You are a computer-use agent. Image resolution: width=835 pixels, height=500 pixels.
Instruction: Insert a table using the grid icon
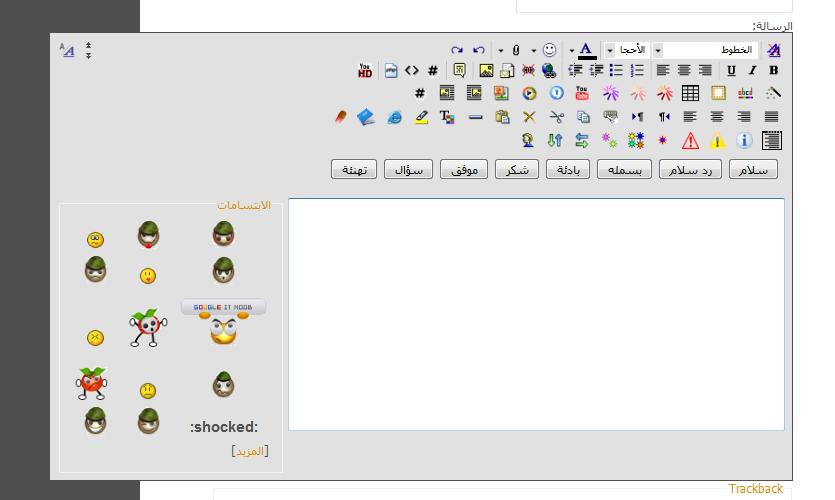tap(690, 93)
